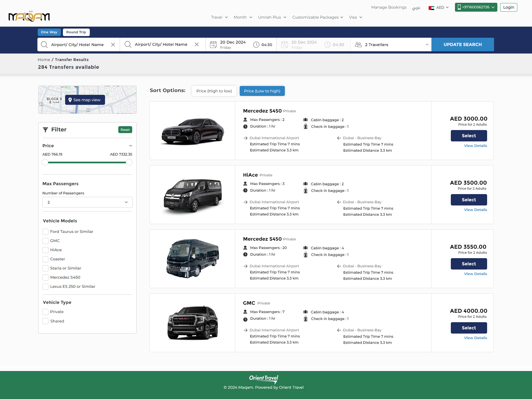Click the maximum price slider handle
The width and height of the screenshot is (532, 399).
tap(129, 162)
